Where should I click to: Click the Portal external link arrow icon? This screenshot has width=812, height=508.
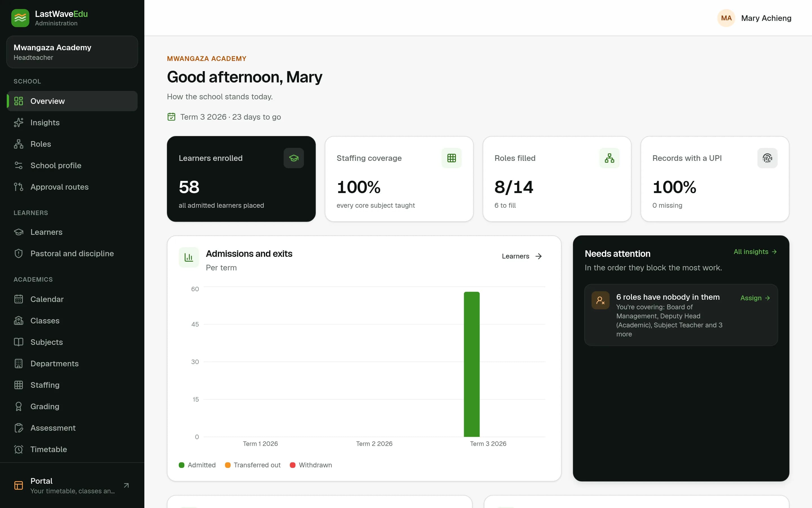pos(126,485)
